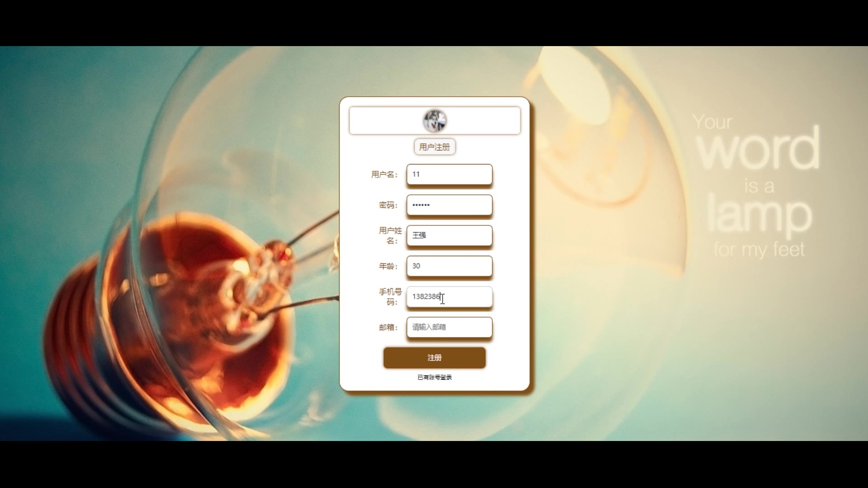Click the 手机号码 input field
The width and height of the screenshot is (868, 488).
coord(449,297)
